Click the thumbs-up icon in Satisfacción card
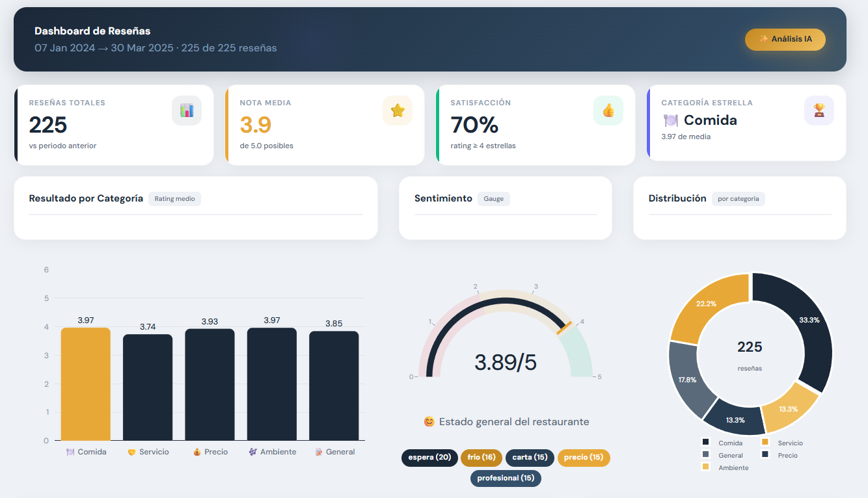This screenshot has height=498, width=868. pos(608,111)
